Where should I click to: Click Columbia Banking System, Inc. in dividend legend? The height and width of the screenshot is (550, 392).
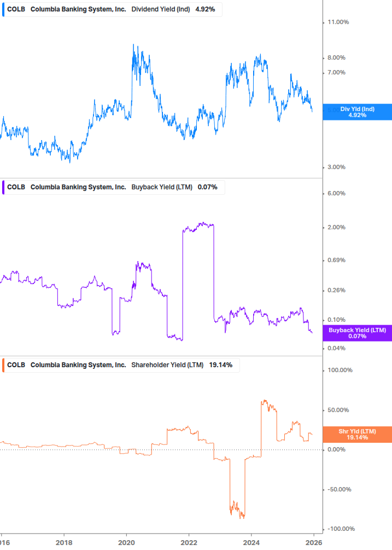(x=78, y=9)
